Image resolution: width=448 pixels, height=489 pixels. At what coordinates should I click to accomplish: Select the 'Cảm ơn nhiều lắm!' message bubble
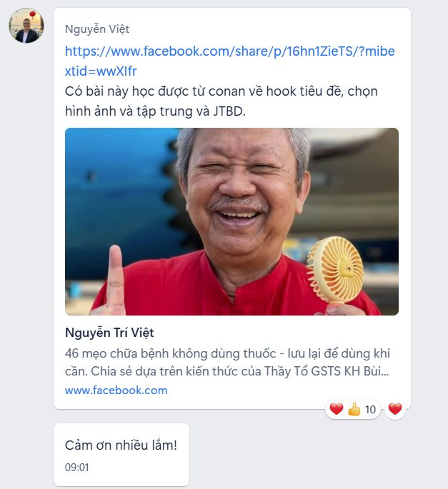tap(121, 455)
